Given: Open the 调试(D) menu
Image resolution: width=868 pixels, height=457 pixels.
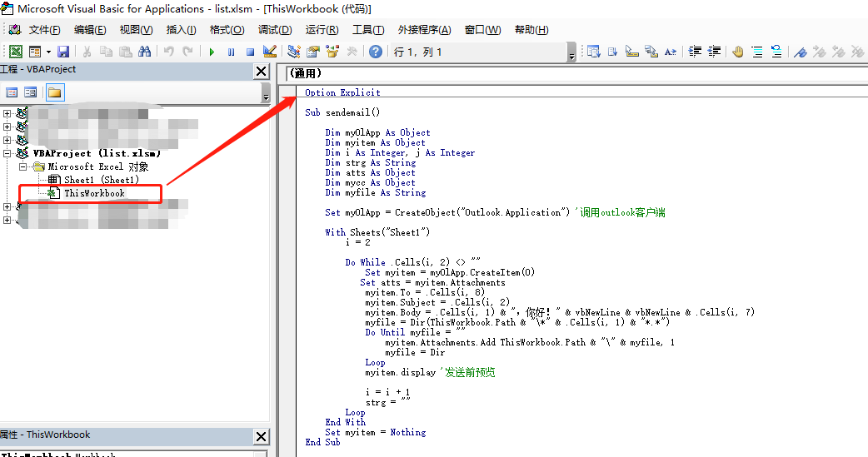Looking at the screenshot, I should 275,30.
